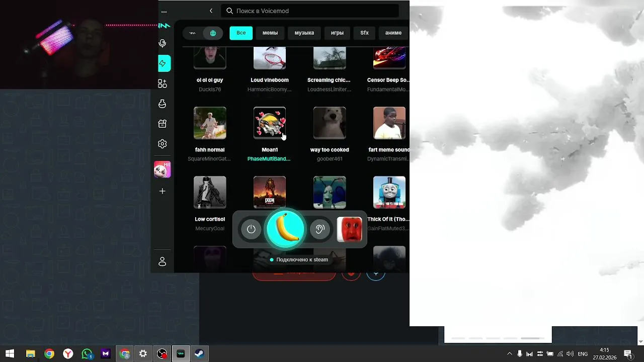Screen dimensions: 644x362
Task: Switch to the community globe toggle
Action: pos(213,33)
